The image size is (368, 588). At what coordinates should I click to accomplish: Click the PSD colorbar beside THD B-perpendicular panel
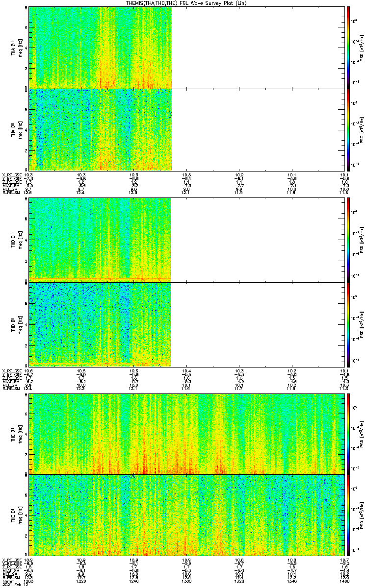pos(348,239)
